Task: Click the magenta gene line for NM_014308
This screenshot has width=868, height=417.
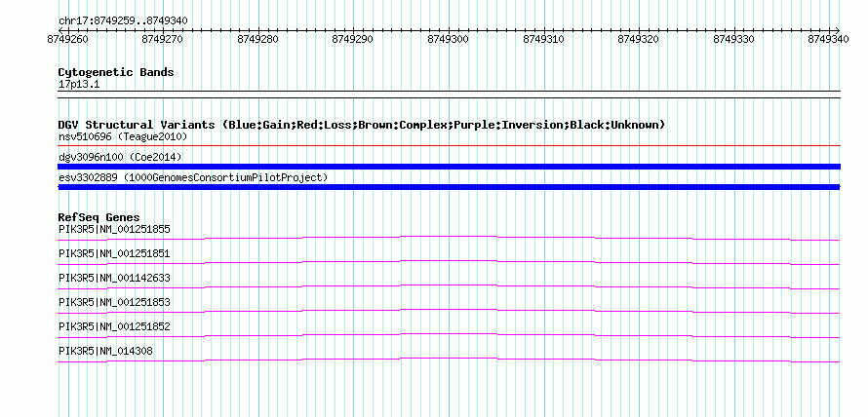Action: pos(449,359)
